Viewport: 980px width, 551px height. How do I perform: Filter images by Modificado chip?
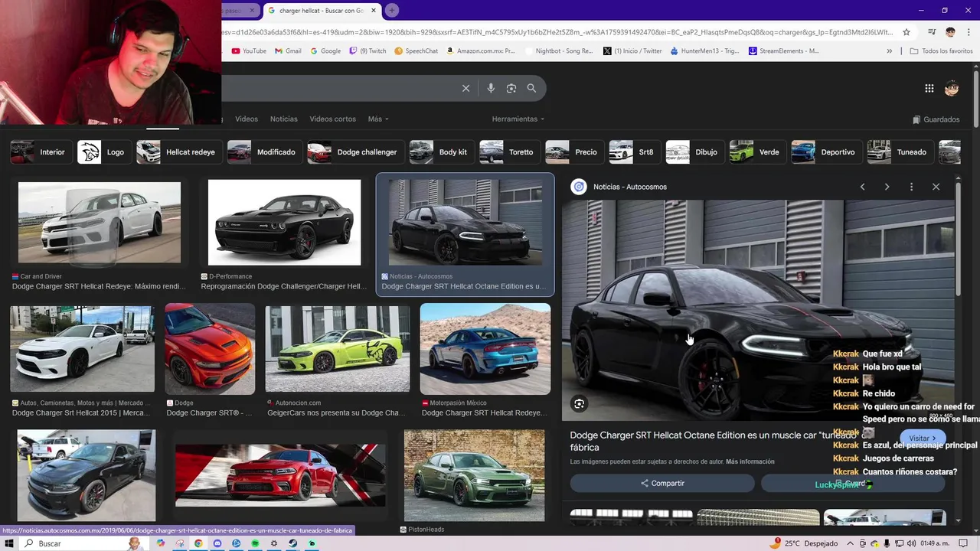[x=264, y=152]
